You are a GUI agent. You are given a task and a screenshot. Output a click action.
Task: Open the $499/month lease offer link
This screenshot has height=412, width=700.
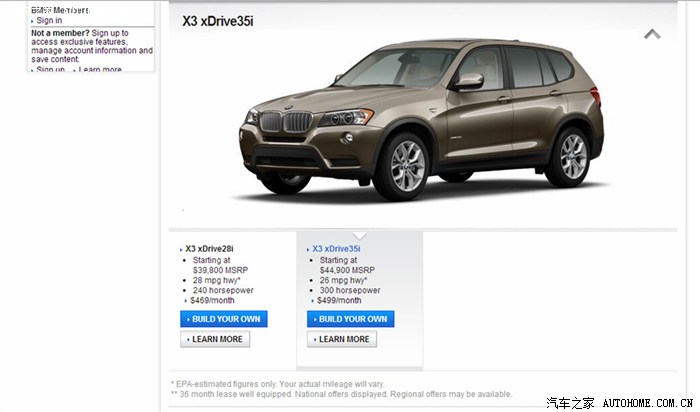click(339, 300)
